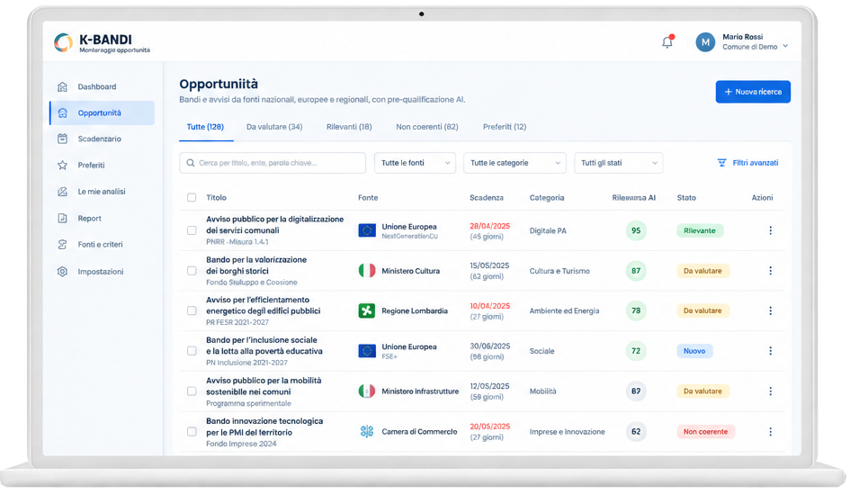Image resolution: width=868 pixels, height=495 pixels.
Task: Click the Mario Rossi avatar
Action: [705, 42]
